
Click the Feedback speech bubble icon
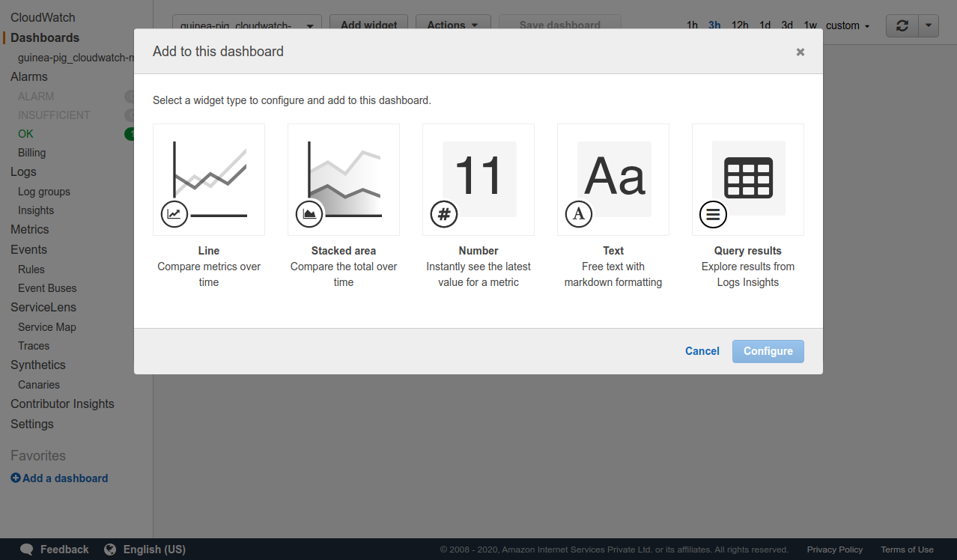tap(27, 550)
